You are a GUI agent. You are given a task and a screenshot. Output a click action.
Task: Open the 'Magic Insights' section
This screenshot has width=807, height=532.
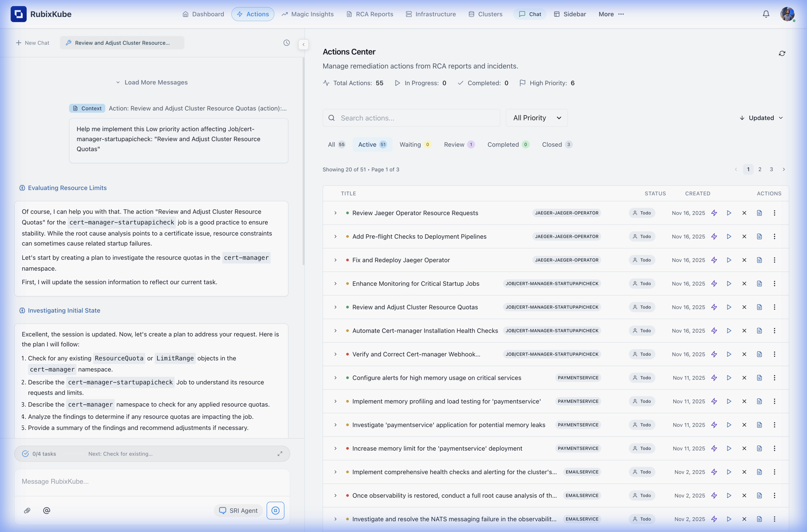pos(308,14)
